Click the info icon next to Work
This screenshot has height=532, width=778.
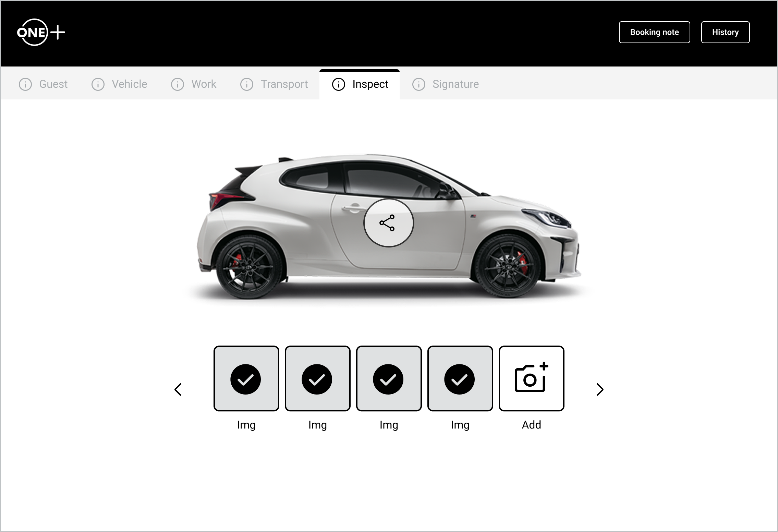pos(178,84)
